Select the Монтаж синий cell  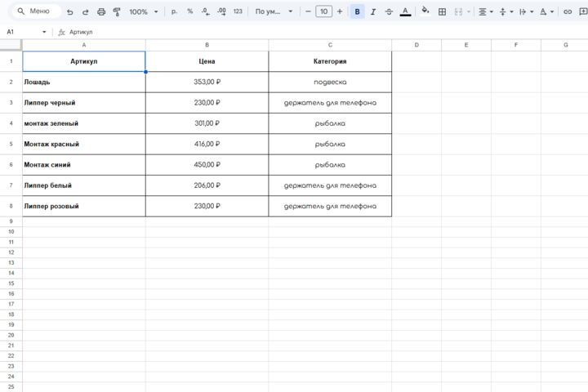84,165
